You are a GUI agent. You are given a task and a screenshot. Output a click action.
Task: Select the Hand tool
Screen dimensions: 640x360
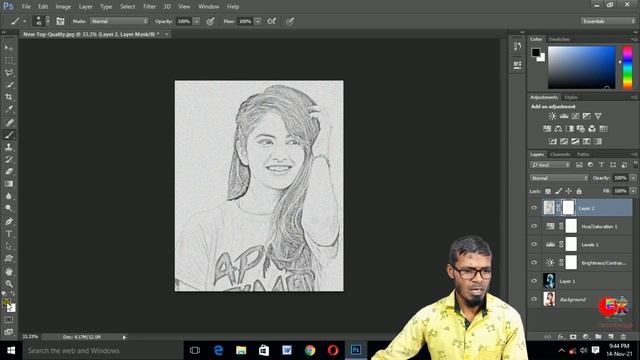9,271
